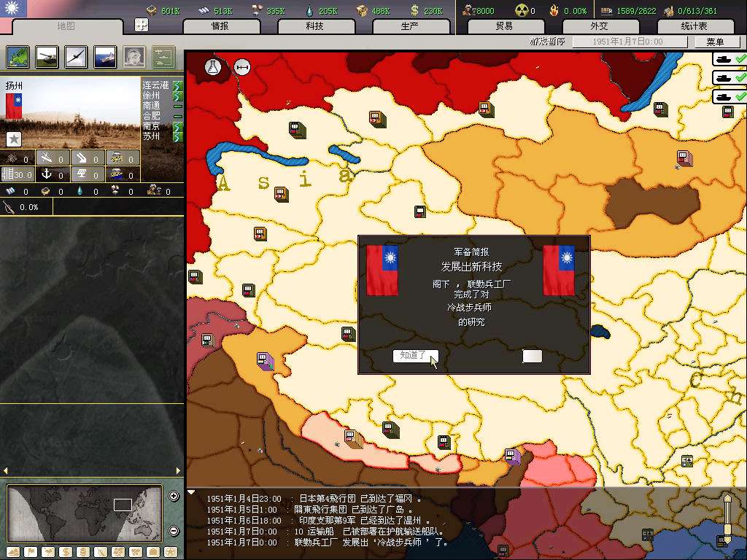Show naval units with the warship icon
The height and width of the screenshot is (560, 747).
pyautogui.click(x=105, y=57)
